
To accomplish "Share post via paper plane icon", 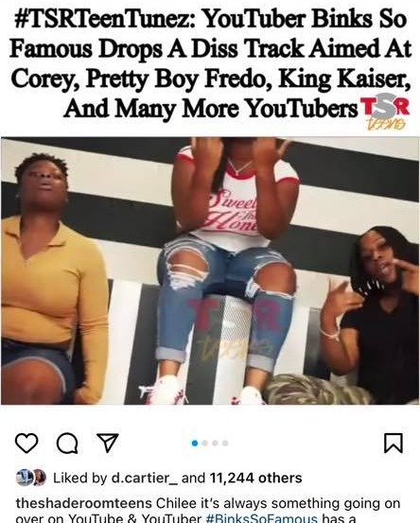I will pos(108,443).
